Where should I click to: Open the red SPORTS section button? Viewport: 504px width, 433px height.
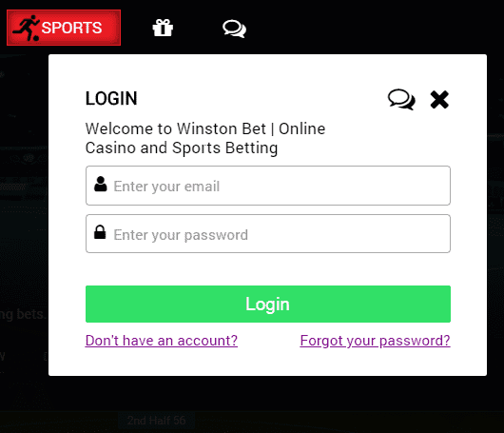(64, 28)
